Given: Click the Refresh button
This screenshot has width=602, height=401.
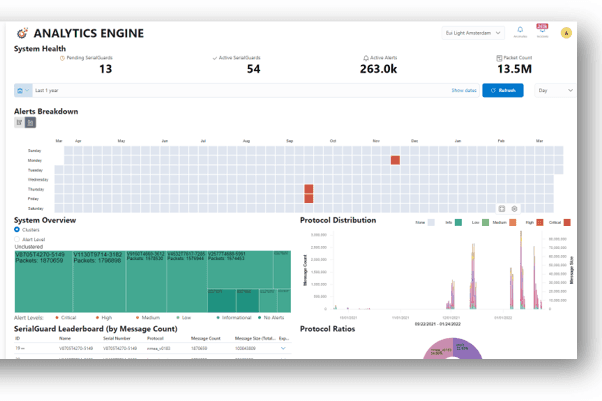Looking at the screenshot, I should pos(502,90).
